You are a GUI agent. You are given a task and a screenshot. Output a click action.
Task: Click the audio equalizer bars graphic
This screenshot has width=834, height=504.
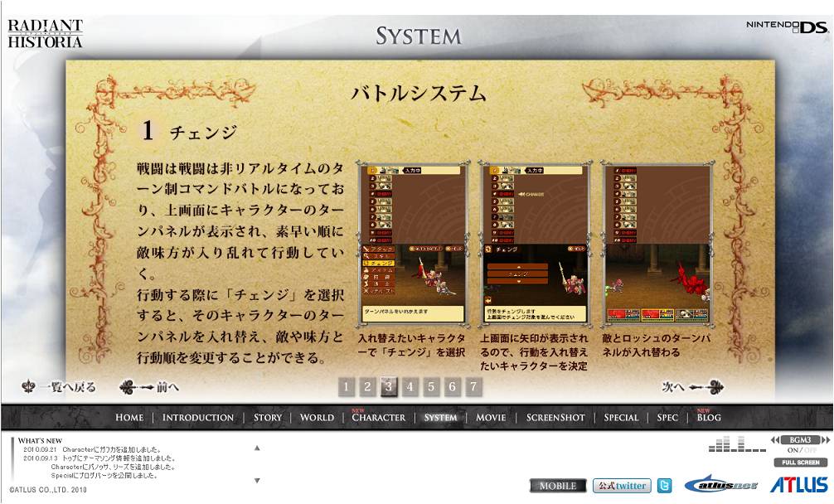(737, 444)
